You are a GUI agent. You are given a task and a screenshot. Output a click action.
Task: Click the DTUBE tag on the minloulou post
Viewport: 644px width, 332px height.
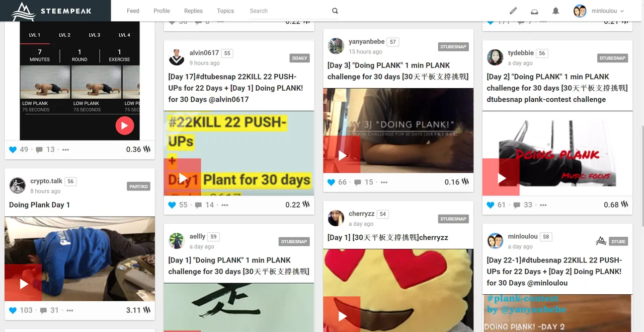[618, 241]
